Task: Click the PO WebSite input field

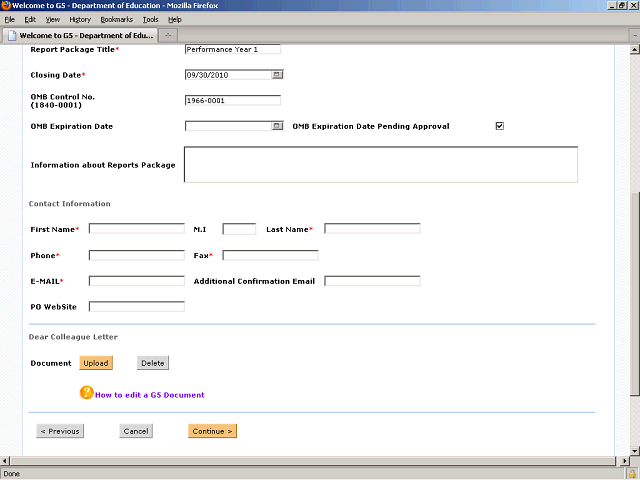Action: (137, 307)
